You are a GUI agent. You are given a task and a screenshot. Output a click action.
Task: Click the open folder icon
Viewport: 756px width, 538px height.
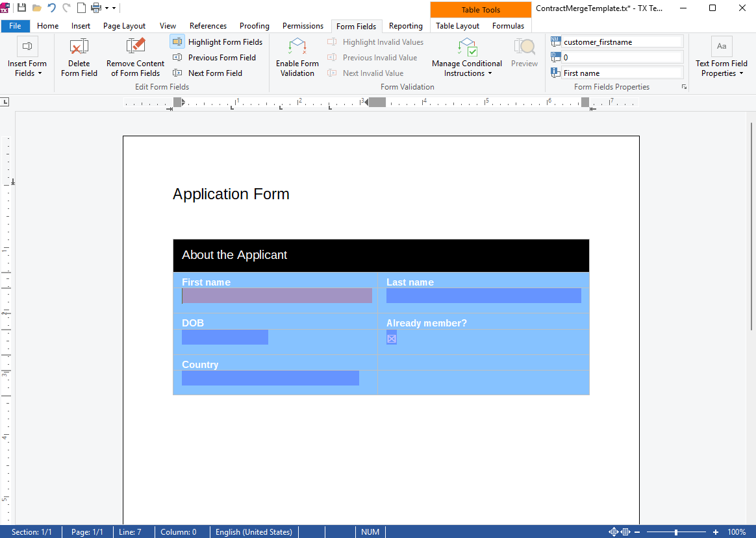(37, 8)
